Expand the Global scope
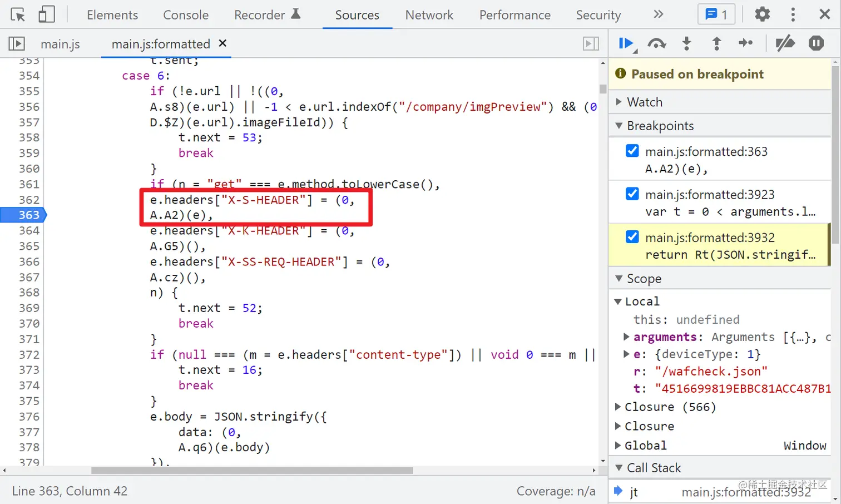Image resolution: width=841 pixels, height=504 pixels. click(618, 446)
